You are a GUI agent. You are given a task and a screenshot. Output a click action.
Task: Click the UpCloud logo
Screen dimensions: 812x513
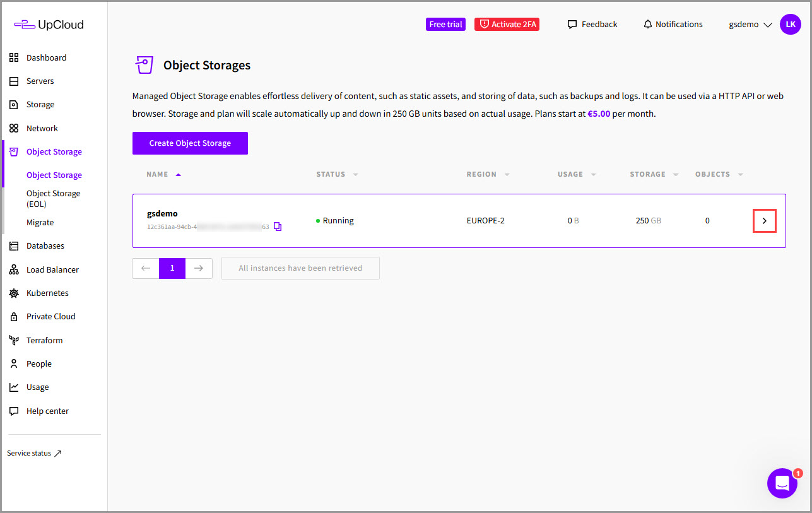click(x=49, y=25)
